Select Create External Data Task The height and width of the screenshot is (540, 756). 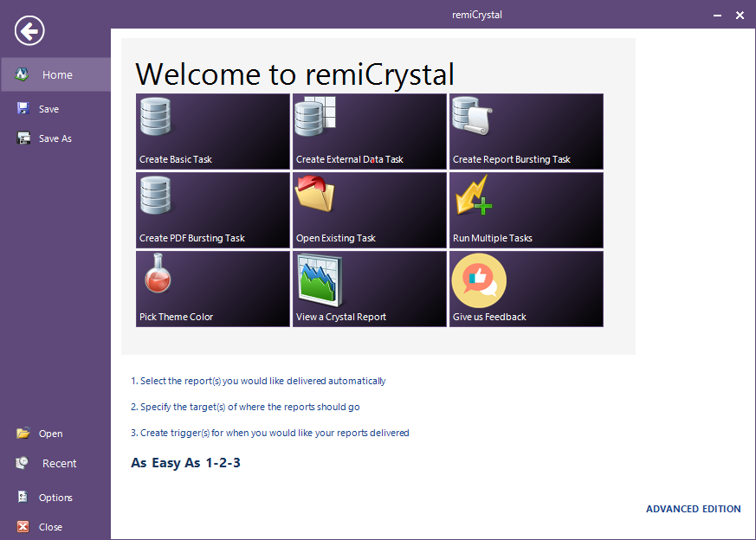(x=369, y=130)
